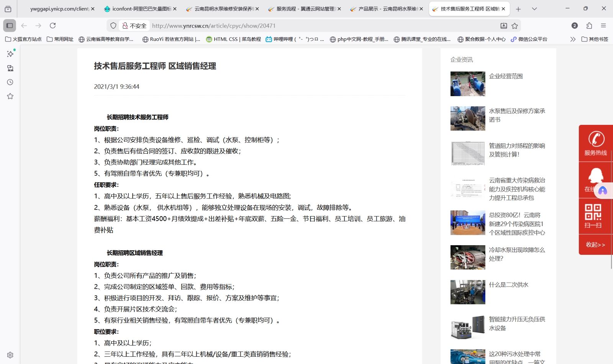This screenshot has height=364, width=613.
Task: Open browsing history from the left sidebar
Action: click(x=10, y=82)
